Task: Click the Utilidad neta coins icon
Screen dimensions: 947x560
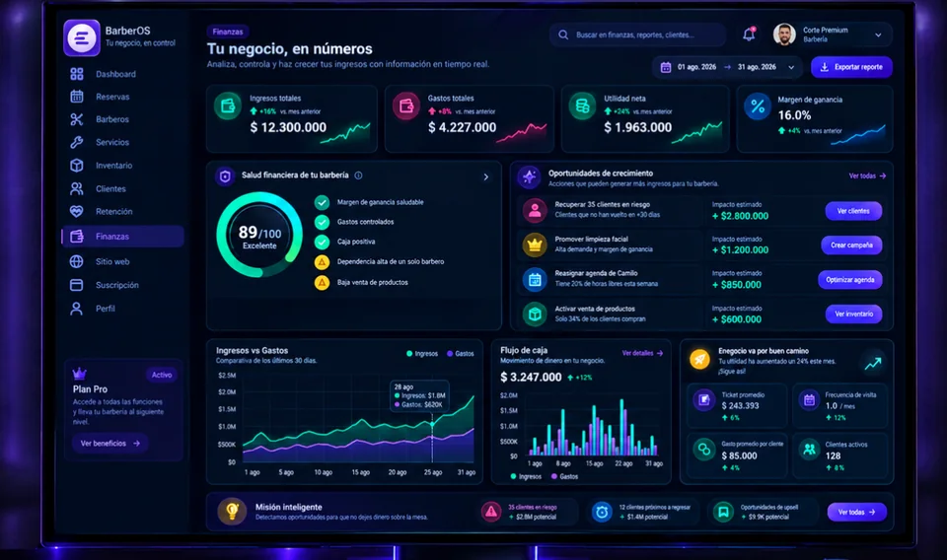Action: coord(582,106)
